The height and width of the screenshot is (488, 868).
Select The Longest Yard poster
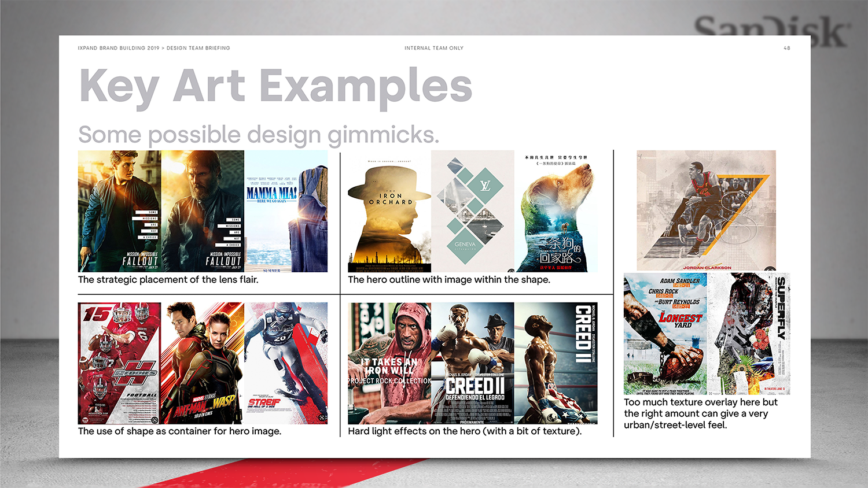tap(665, 334)
